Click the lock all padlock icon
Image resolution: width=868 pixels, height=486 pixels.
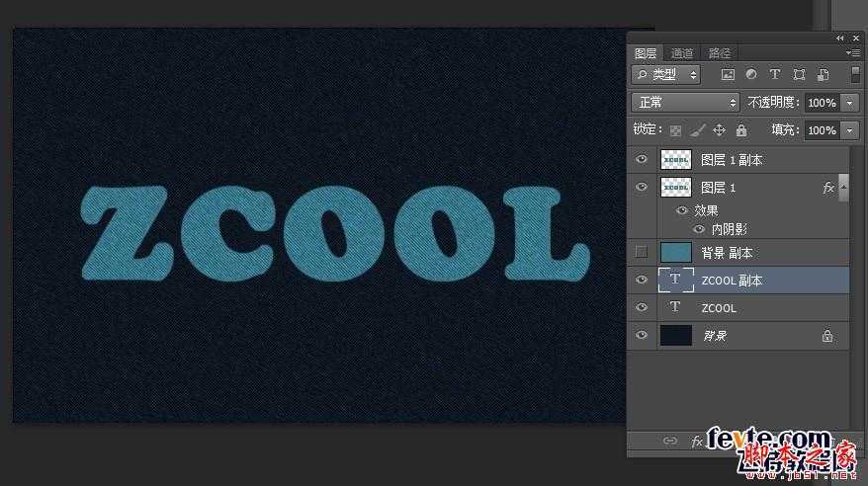tap(741, 130)
